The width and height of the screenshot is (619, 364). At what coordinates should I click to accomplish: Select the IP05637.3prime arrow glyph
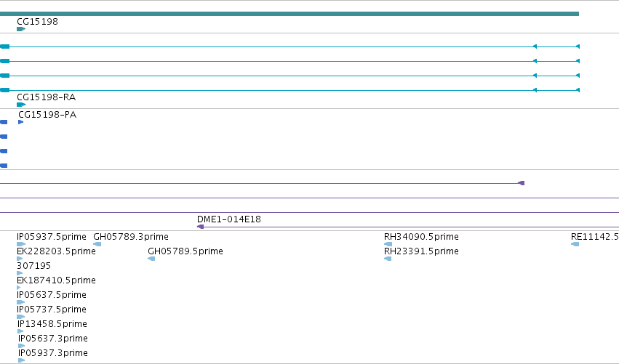[x=22, y=346]
